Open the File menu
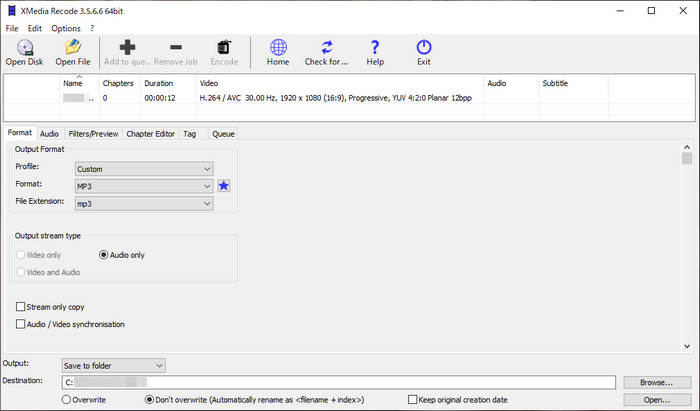The width and height of the screenshot is (700, 411). point(12,29)
